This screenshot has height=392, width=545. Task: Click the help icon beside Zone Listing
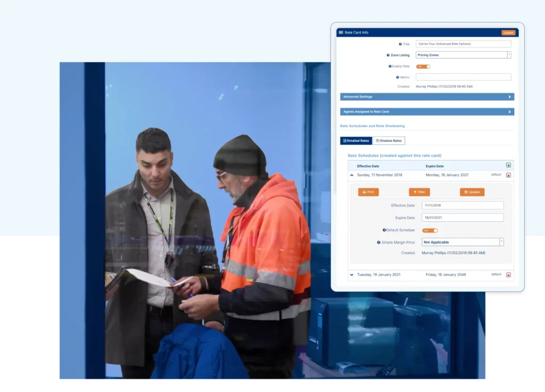(x=388, y=55)
